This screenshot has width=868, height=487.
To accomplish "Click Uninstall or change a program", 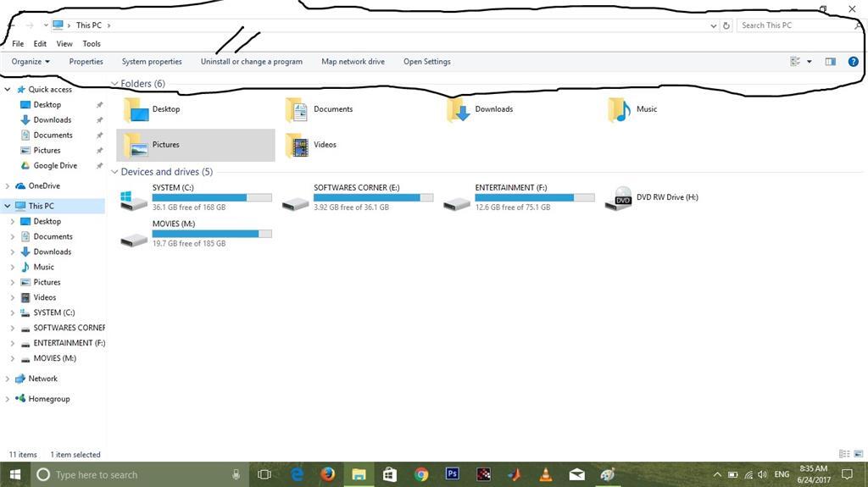I will [x=251, y=62].
